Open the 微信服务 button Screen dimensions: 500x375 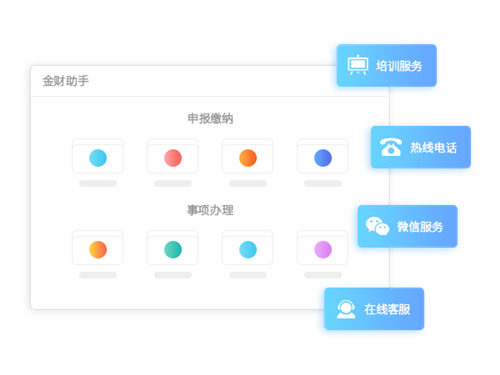point(408,226)
